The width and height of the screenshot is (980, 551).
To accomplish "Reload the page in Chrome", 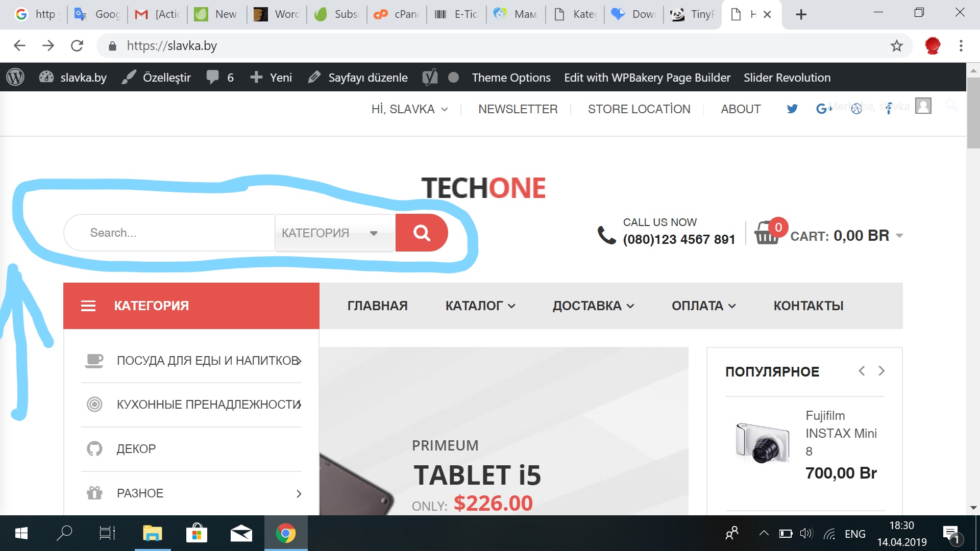I will point(77,46).
